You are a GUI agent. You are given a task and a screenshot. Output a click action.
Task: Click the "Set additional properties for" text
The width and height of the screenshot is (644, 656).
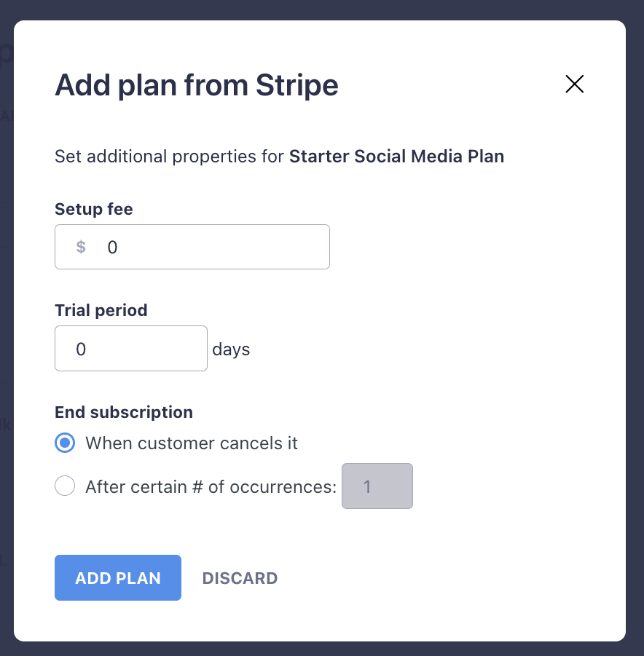[x=169, y=156]
